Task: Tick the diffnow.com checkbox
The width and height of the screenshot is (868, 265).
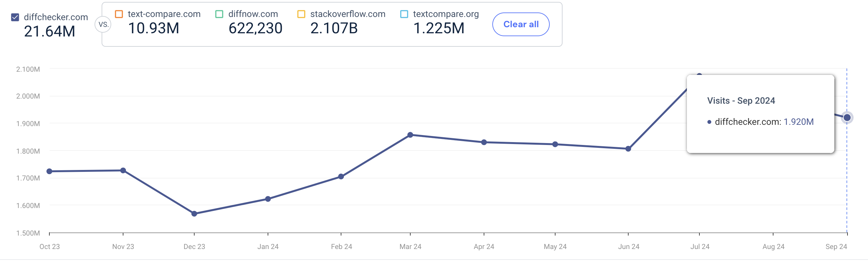Action: (219, 14)
